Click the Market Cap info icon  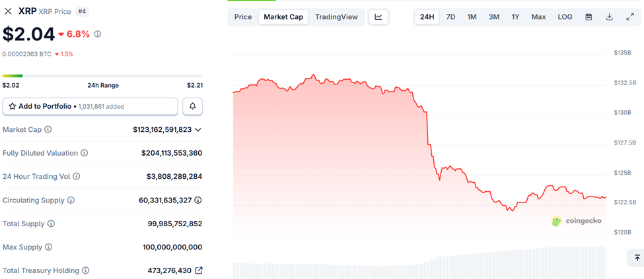pos(48,130)
